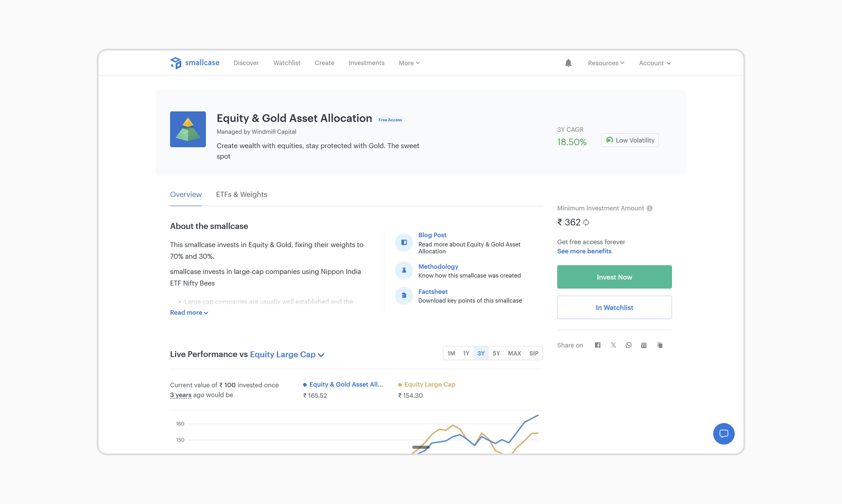The width and height of the screenshot is (842, 504).
Task: Open the Blog Post link
Action: (432, 235)
